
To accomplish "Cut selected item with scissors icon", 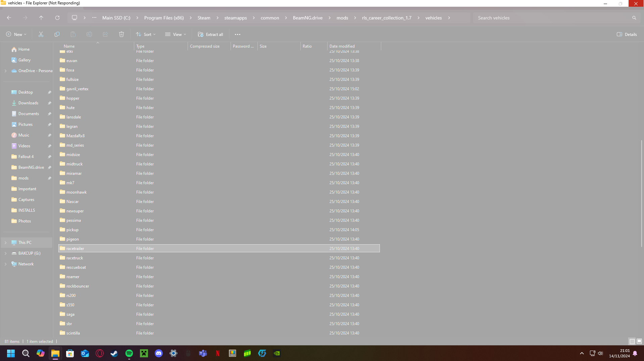I will click(41, 34).
